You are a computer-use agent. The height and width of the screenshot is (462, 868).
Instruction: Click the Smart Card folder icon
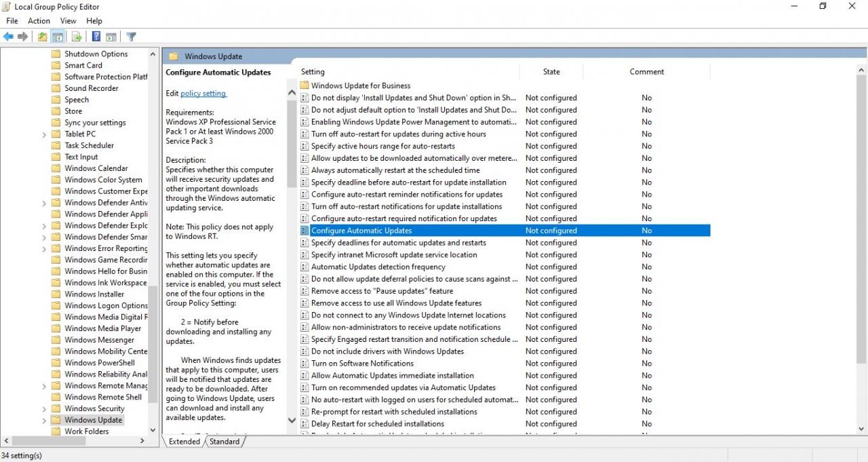tap(56, 65)
